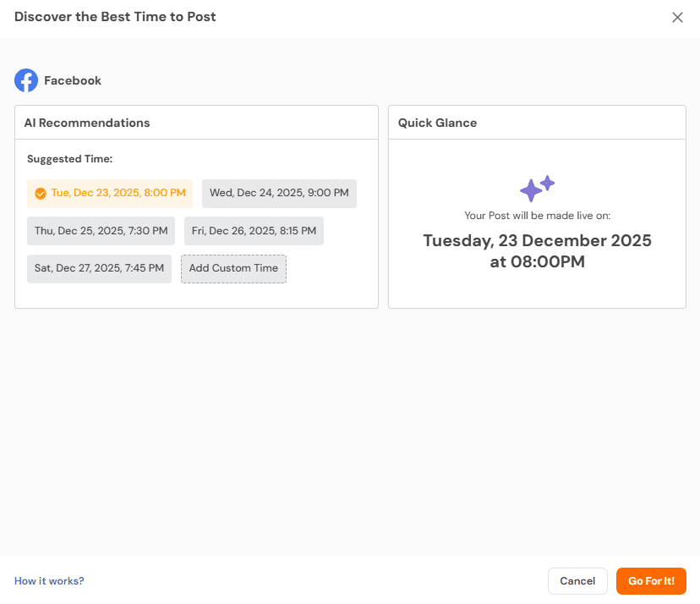This screenshot has height=604, width=700.
Task: Click the scheduled date text Tuesday, 23 December 2025
Action: tap(537, 240)
